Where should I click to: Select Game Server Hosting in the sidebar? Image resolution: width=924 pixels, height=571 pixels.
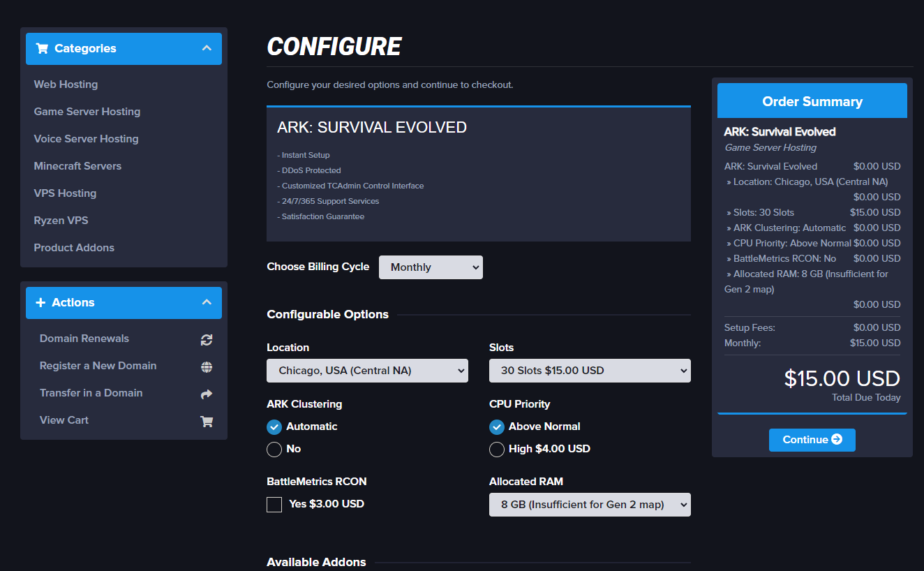pyautogui.click(x=87, y=111)
